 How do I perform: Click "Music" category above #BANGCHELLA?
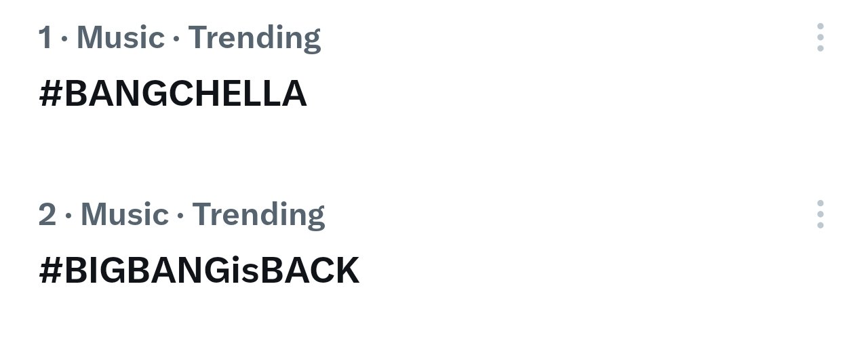(121, 37)
